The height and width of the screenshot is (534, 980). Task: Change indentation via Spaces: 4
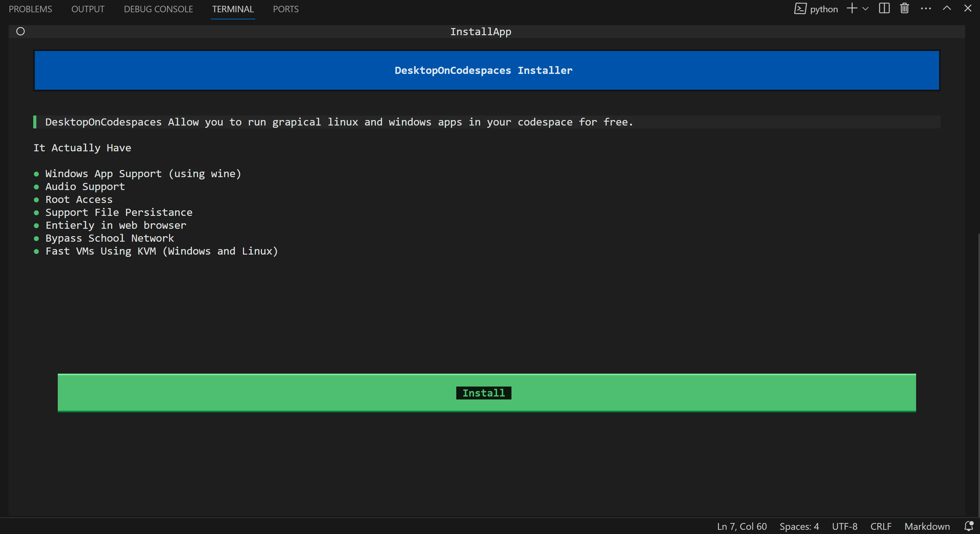point(799,526)
